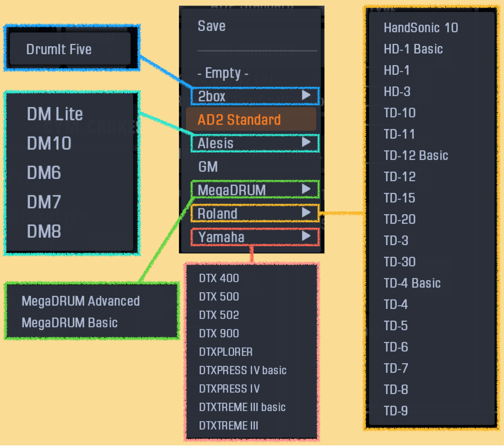Select Roland TD-3
504x446 pixels.
396,241
